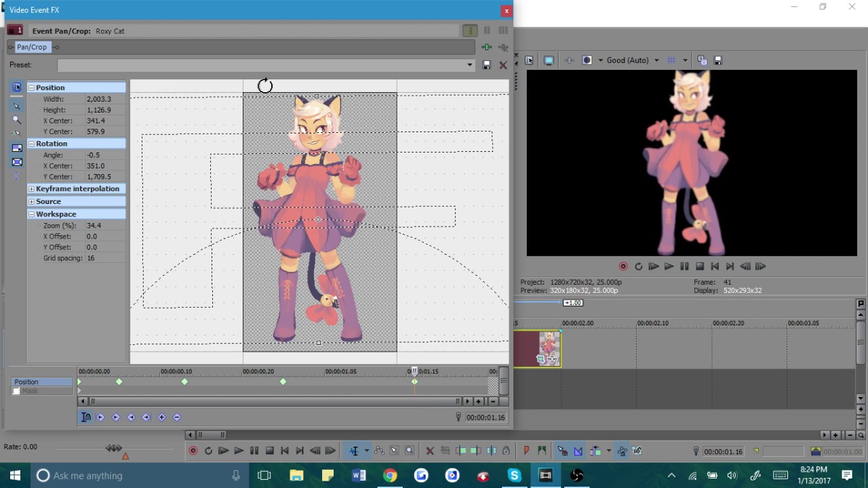Open Microsoft Word from the taskbar
Viewport: 868px width, 488px height.
click(359, 475)
